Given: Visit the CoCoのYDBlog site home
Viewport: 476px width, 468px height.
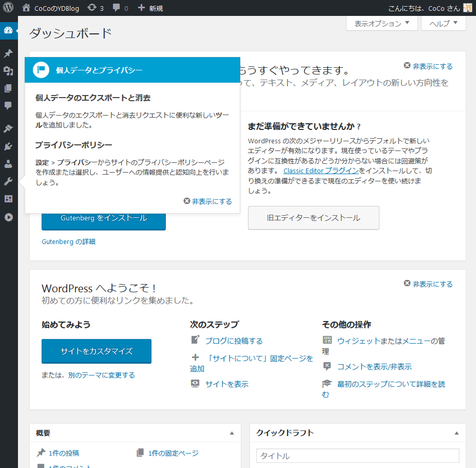Looking at the screenshot, I should [51, 8].
